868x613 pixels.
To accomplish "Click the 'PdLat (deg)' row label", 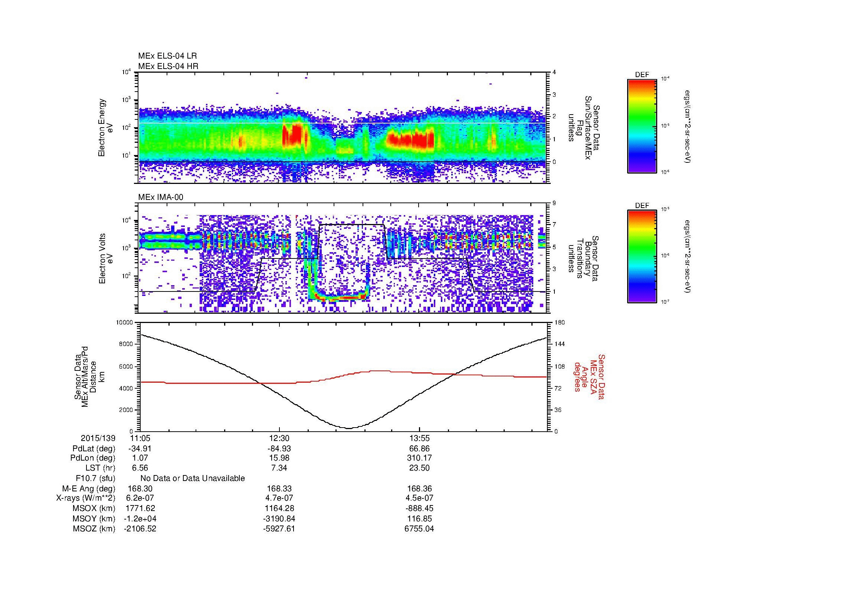I will click(94, 449).
